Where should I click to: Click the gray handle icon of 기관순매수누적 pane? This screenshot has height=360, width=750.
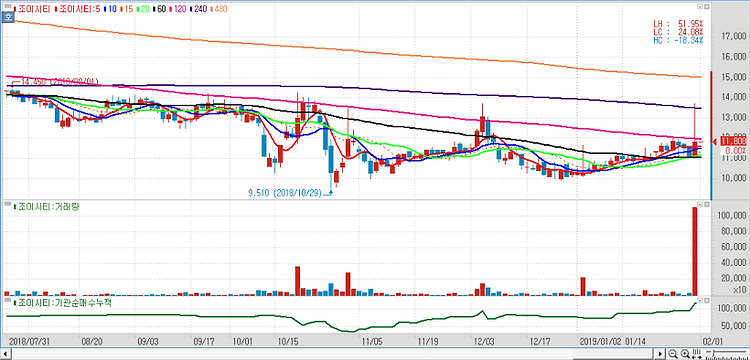coord(7,300)
